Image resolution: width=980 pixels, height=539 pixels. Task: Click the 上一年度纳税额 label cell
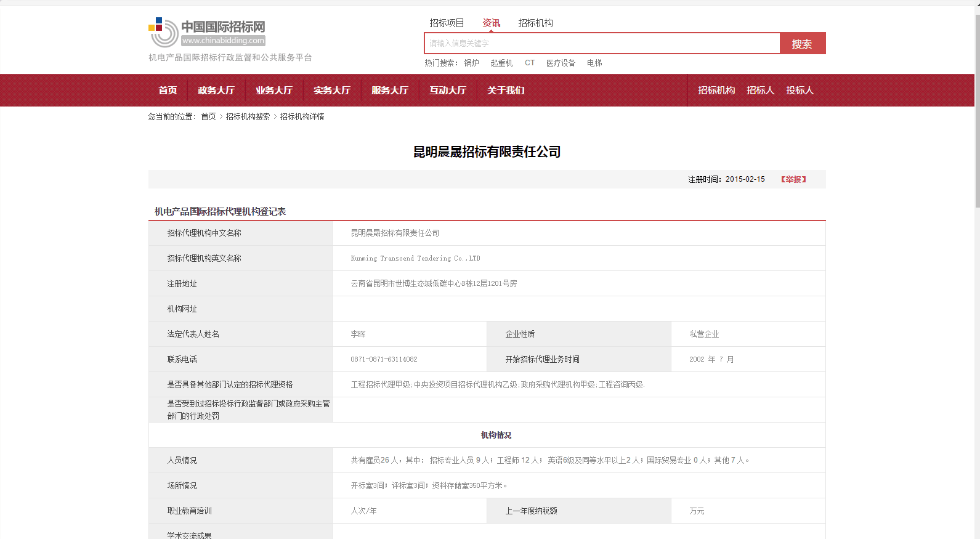coord(579,511)
